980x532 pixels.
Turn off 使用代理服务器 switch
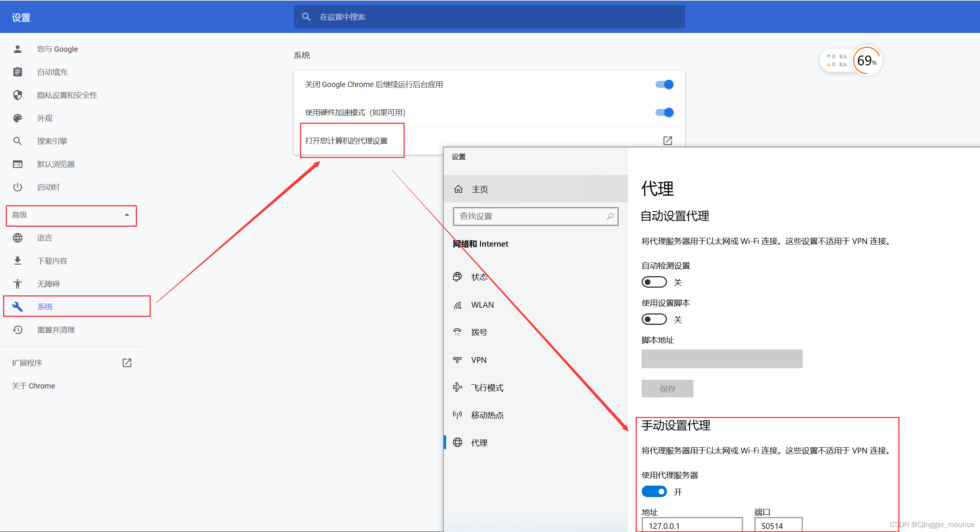tap(654, 491)
